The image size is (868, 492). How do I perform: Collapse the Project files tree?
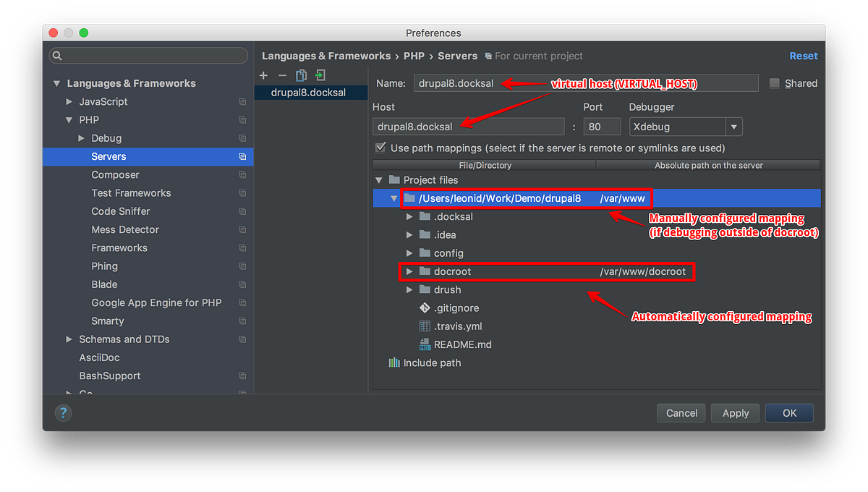coord(379,180)
